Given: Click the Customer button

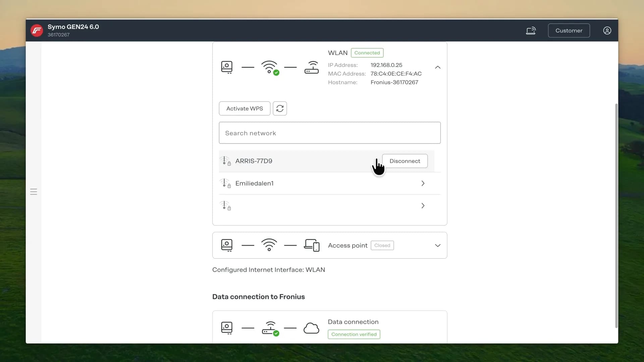Looking at the screenshot, I should pos(569,31).
